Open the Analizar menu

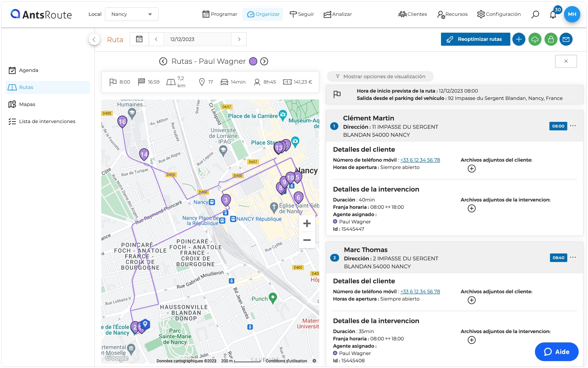click(x=338, y=14)
